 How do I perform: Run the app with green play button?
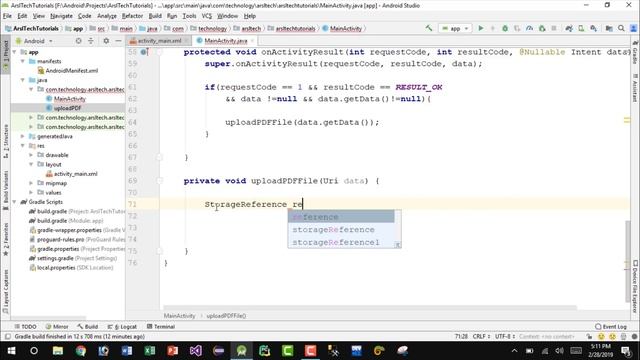point(481,28)
